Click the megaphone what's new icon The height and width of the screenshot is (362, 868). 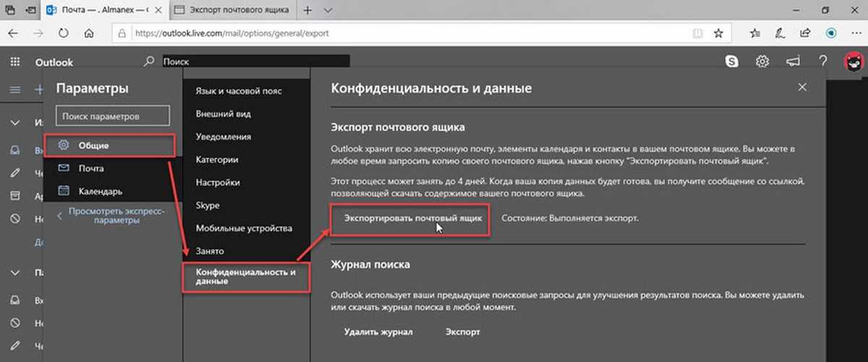click(792, 62)
